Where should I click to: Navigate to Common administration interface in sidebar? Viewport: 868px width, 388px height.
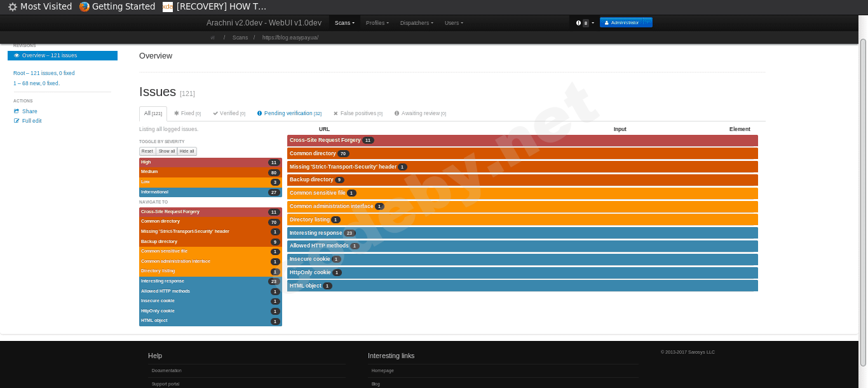click(210, 261)
